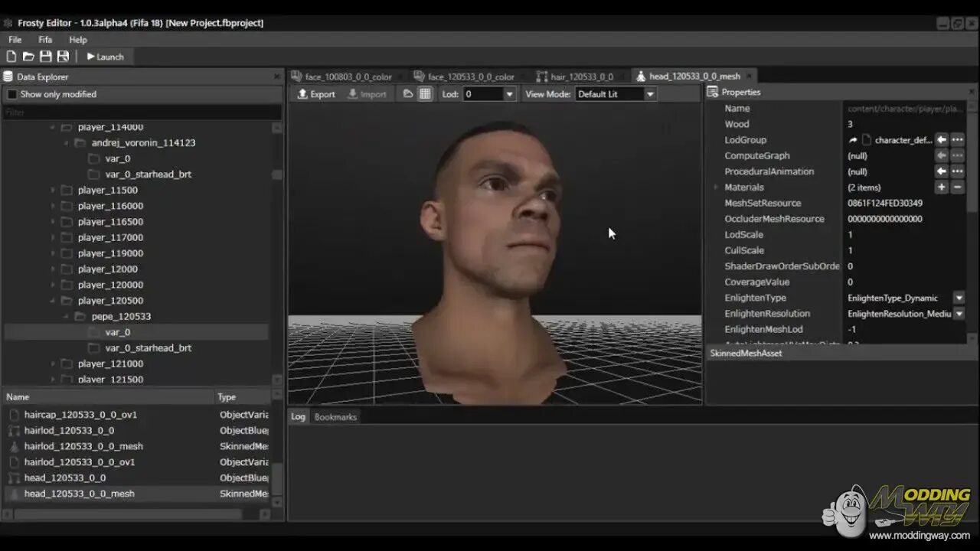Click the head_120533_0_0 blueprint icon
Viewport: 980px width, 551px height.
[x=14, y=478]
